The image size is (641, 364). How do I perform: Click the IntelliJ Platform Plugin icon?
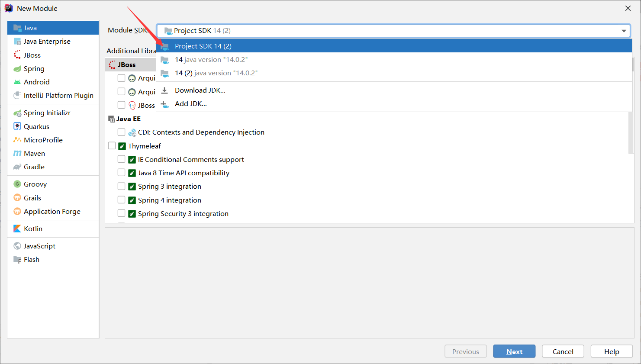tap(17, 95)
